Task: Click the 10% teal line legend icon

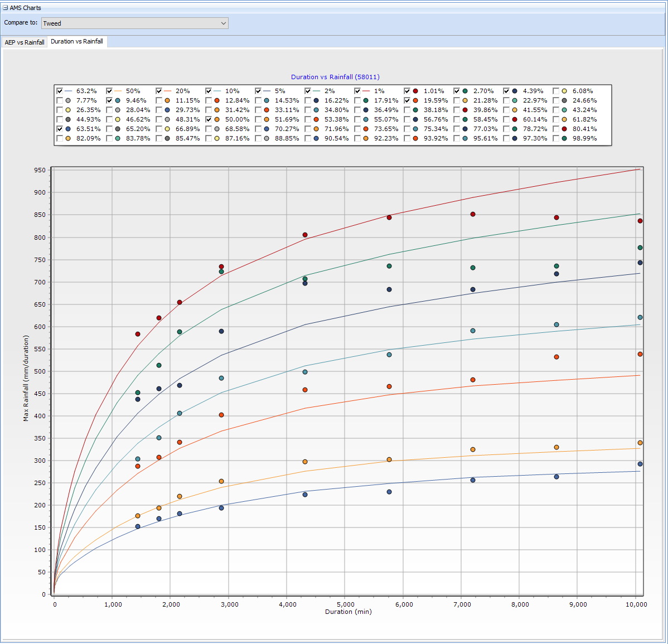Action: [x=217, y=91]
